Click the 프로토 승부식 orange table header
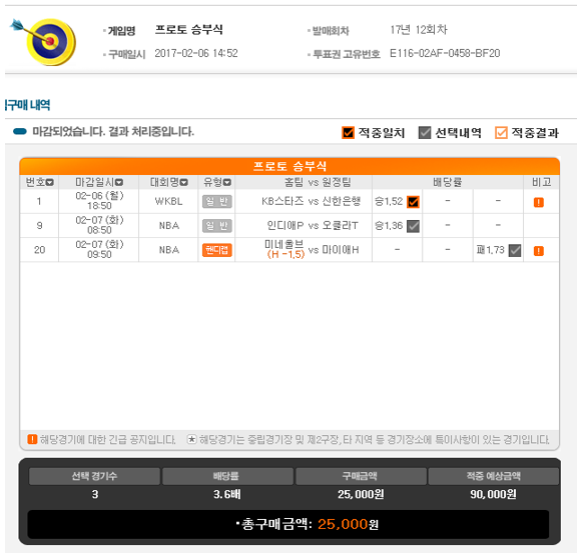Screen dimensions: 582x553 (290, 166)
